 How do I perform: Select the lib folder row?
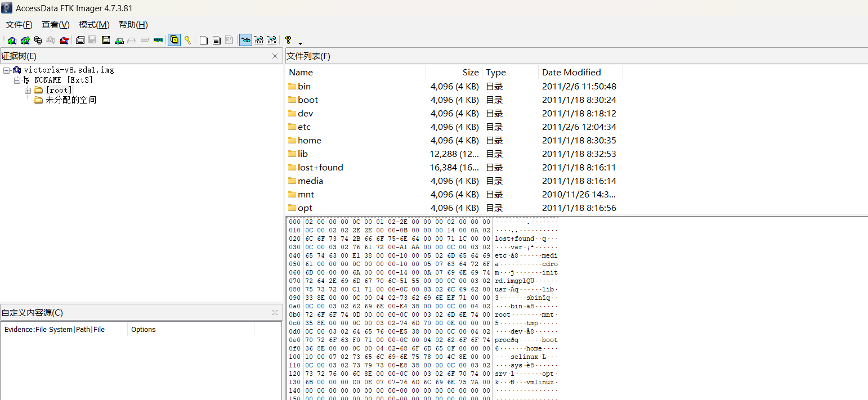[x=454, y=154]
